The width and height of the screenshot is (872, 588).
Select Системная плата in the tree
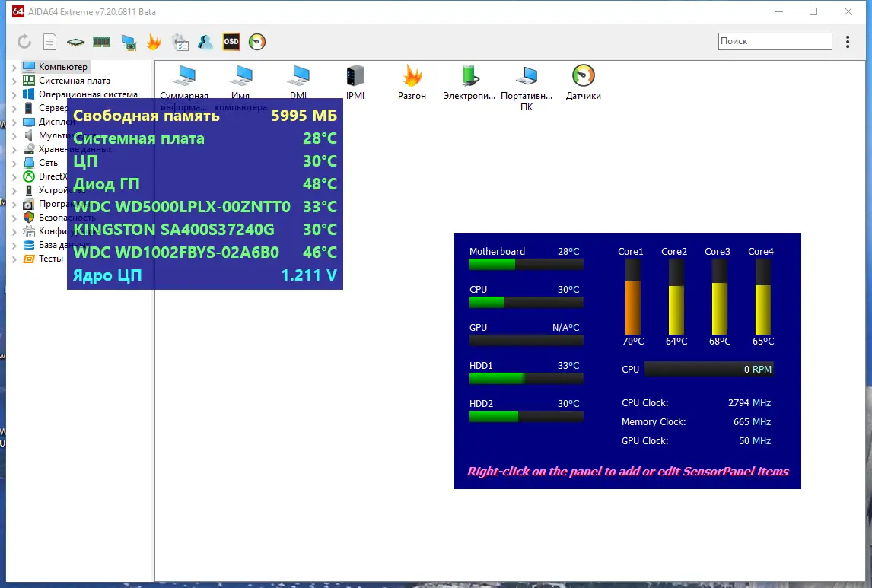pos(74,81)
